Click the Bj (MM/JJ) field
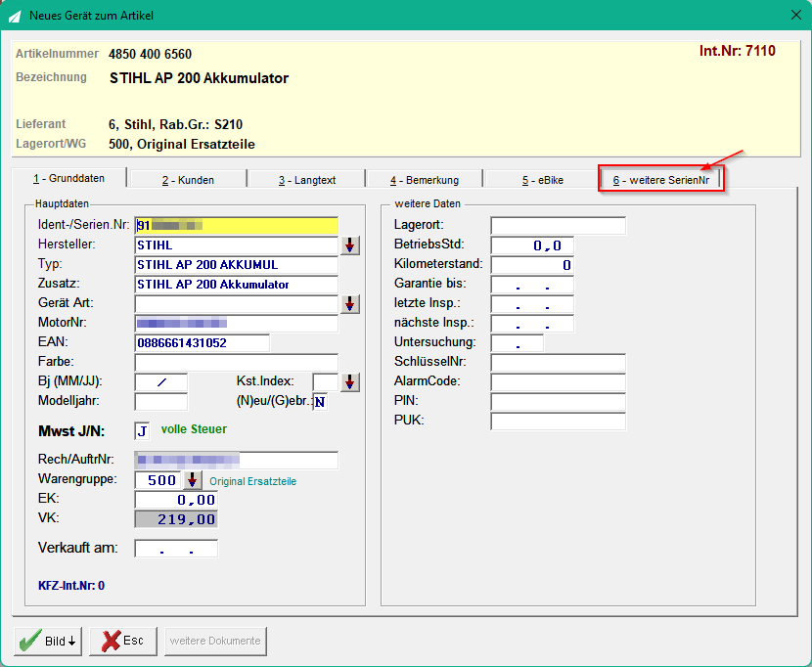 click(161, 382)
